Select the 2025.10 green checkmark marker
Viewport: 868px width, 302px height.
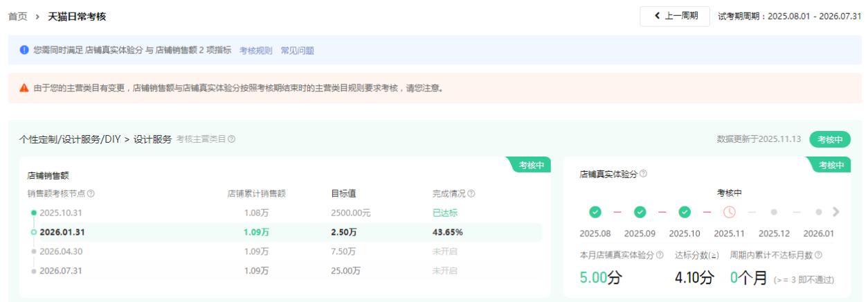click(x=685, y=212)
